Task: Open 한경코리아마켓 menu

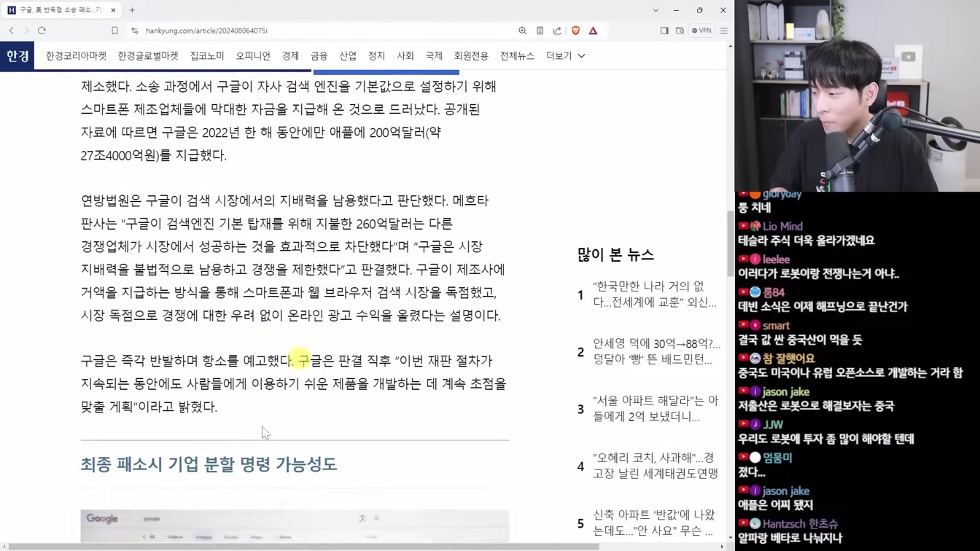Action: [x=76, y=56]
